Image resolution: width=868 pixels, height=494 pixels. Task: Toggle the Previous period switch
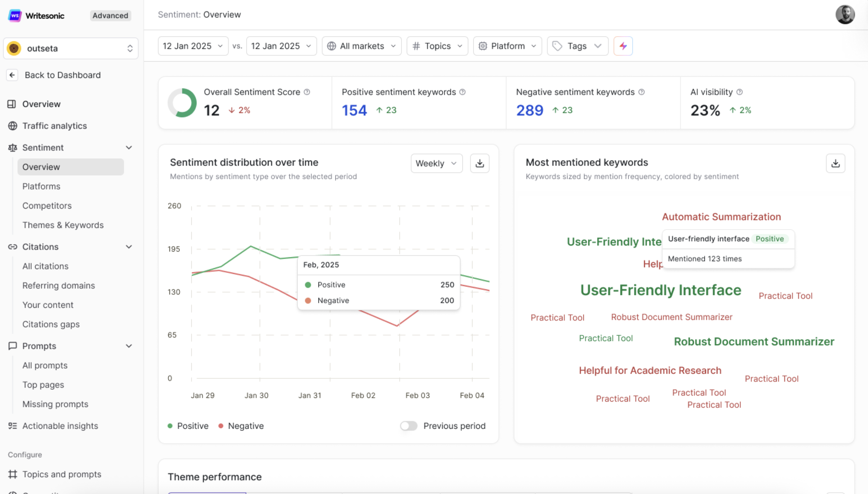click(x=408, y=426)
